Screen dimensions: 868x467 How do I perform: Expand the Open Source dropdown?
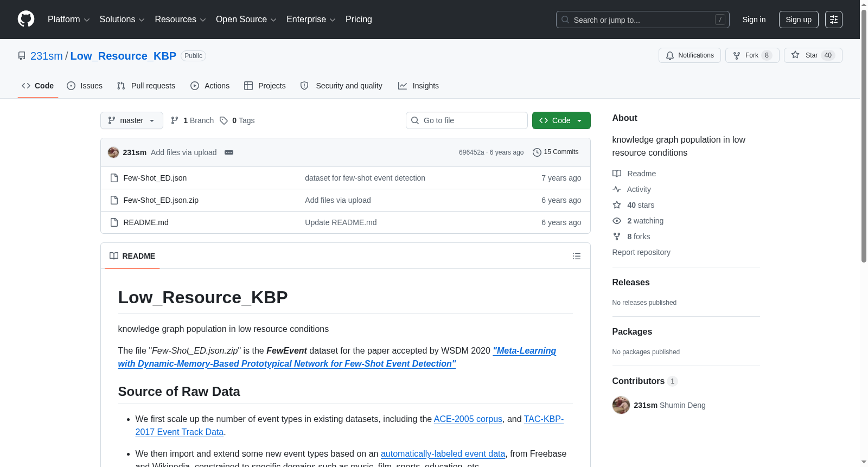point(246,20)
